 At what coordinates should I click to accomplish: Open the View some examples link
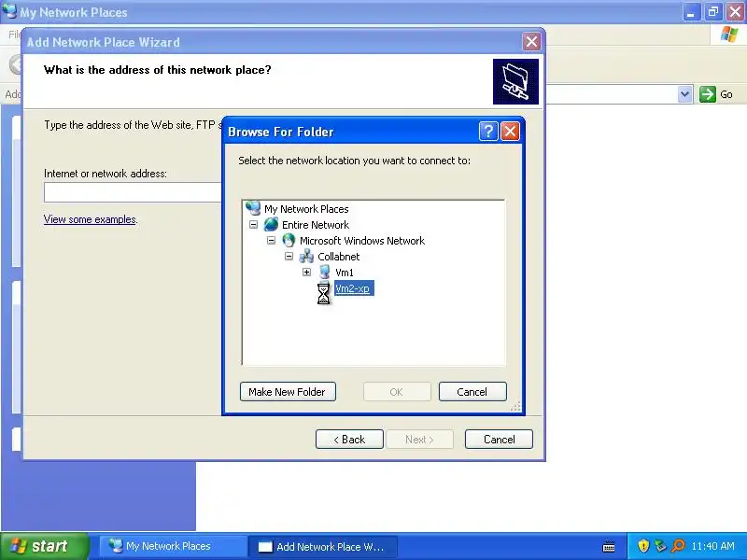pos(90,219)
